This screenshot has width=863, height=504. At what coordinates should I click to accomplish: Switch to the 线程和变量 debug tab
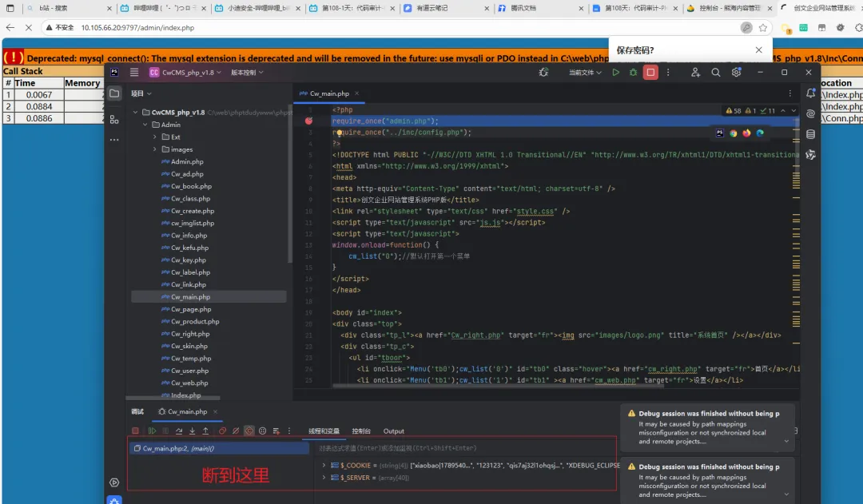[324, 431]
